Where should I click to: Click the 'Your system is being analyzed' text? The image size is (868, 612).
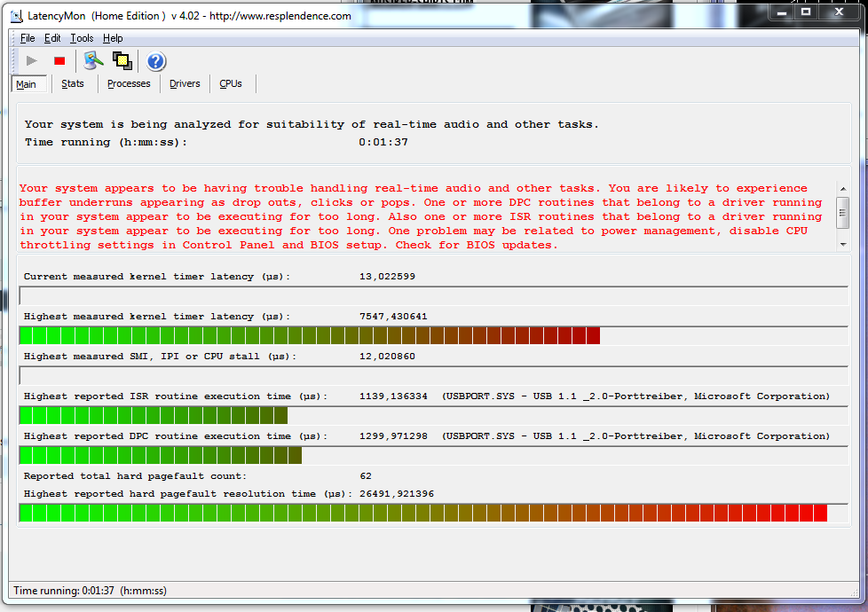click(312, 124)
